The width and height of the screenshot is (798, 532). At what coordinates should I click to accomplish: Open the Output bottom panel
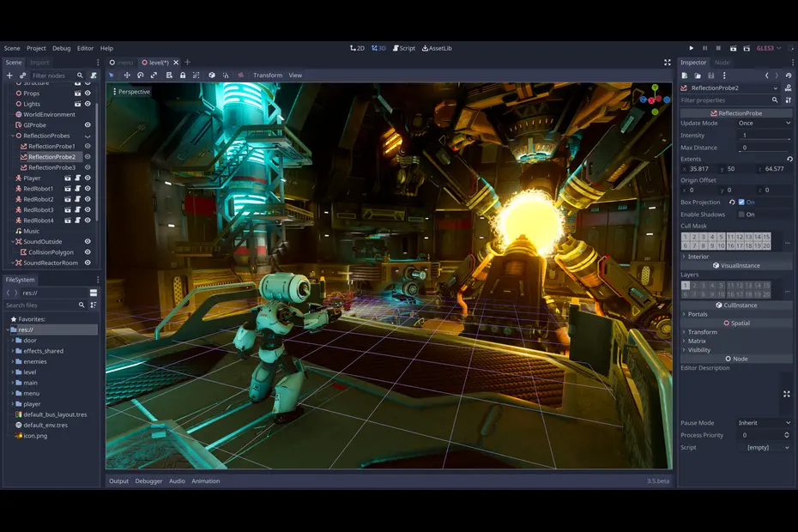click(x=118, y=481)
